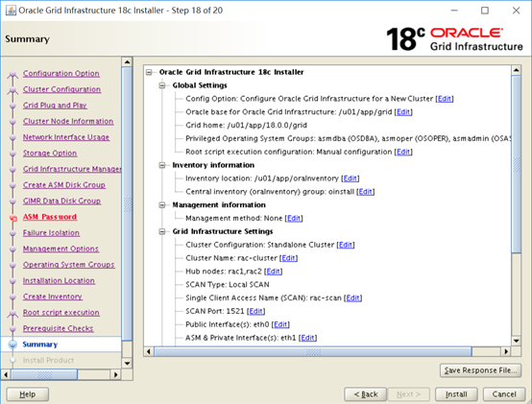Select the SCAN Type: Local SCAN row
This screenshot has width=532, height=404.
[x=228, y=285]
